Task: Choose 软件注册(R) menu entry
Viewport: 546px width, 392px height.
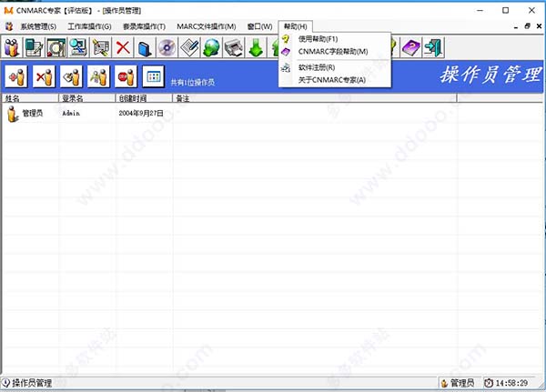Action: (317, 67)
